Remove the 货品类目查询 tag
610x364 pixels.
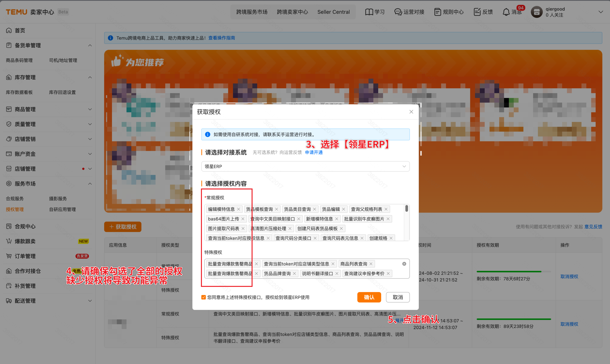pos(315,209)
